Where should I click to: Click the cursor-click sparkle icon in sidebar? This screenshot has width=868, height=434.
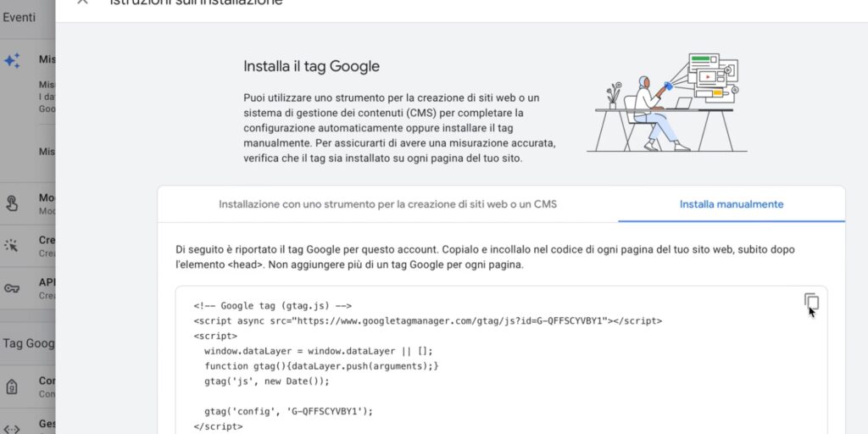(12, 245)
